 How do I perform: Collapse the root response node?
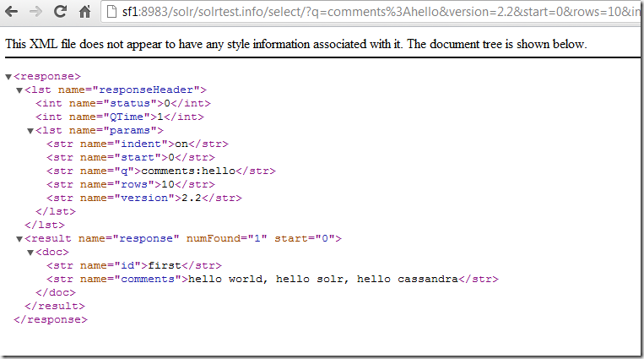coord(8,77)
